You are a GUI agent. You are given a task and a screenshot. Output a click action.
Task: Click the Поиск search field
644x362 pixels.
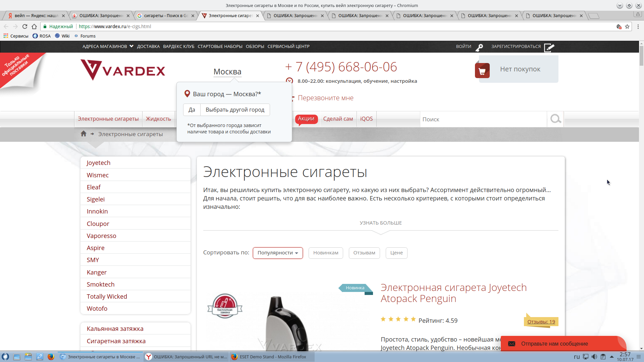point(483,119)
